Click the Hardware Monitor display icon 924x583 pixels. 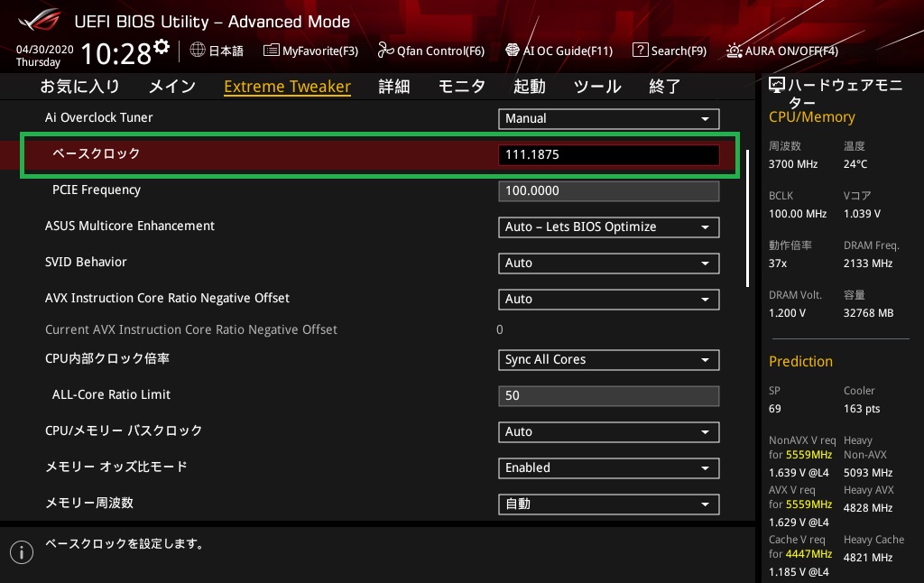click(777, 86)
